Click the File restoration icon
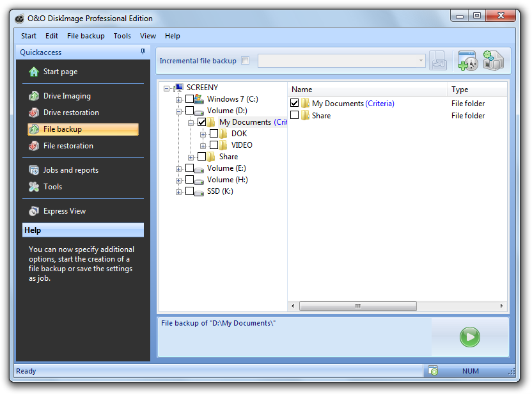The image size is (532, 394). (34, 146)
